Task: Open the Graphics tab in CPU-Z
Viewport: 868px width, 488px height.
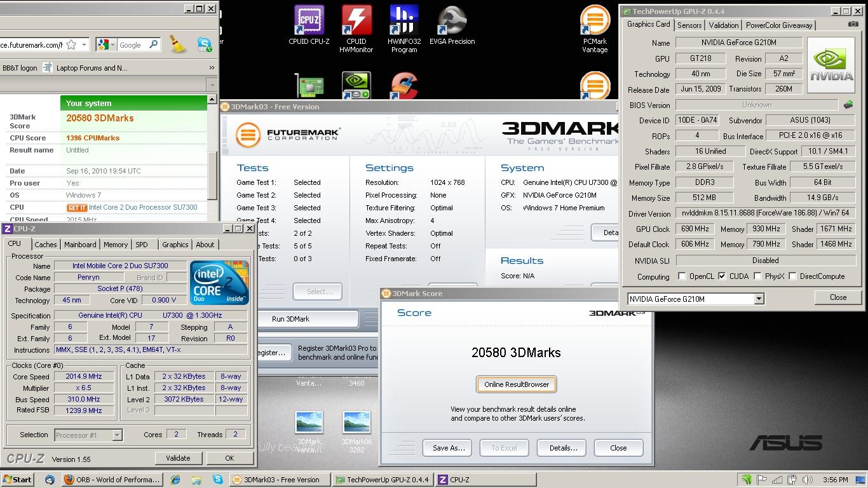Action: [x=175, y=245]
